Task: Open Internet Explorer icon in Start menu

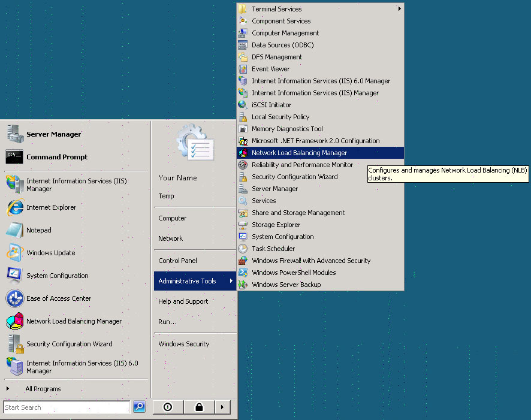Action: coord(14,207)
